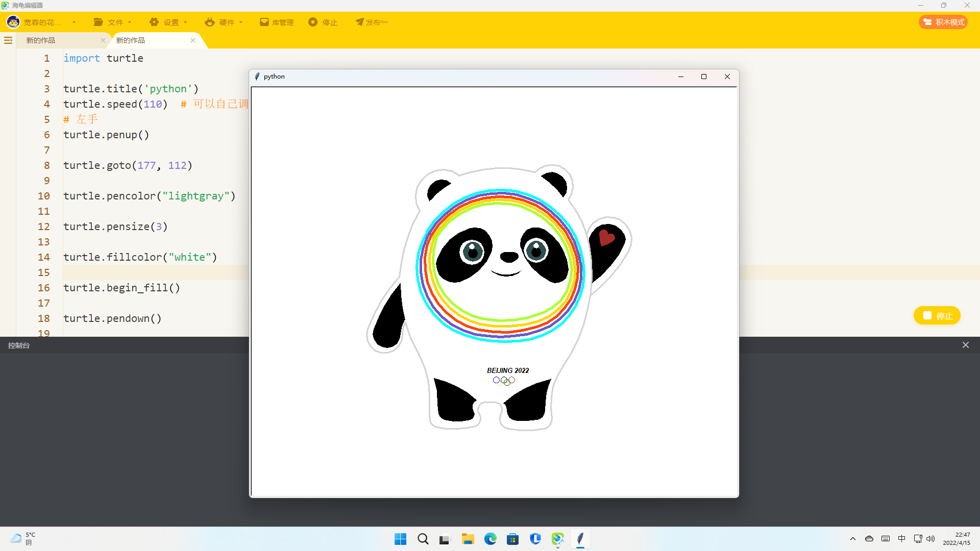Click code line turtle.pendown()
The image size is (980, 551).
pyautogui.click(x=112, y=318)
